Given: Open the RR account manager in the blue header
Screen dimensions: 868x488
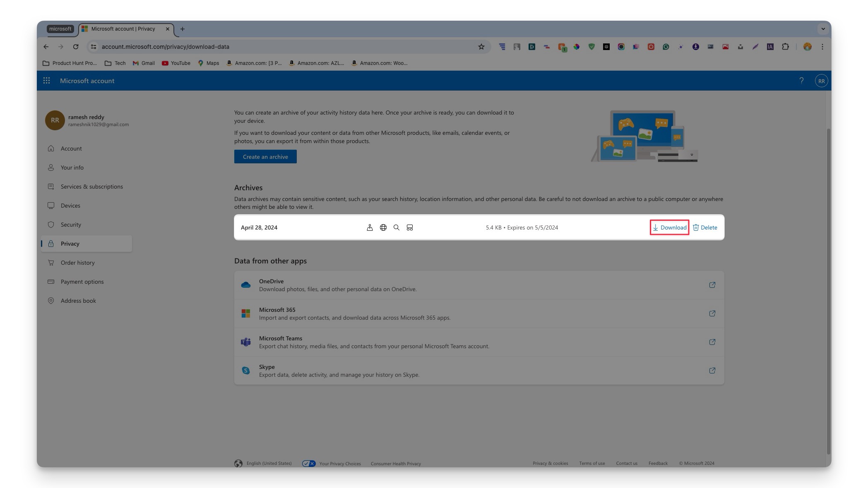Looking at the screenshot, I should 821,81.
